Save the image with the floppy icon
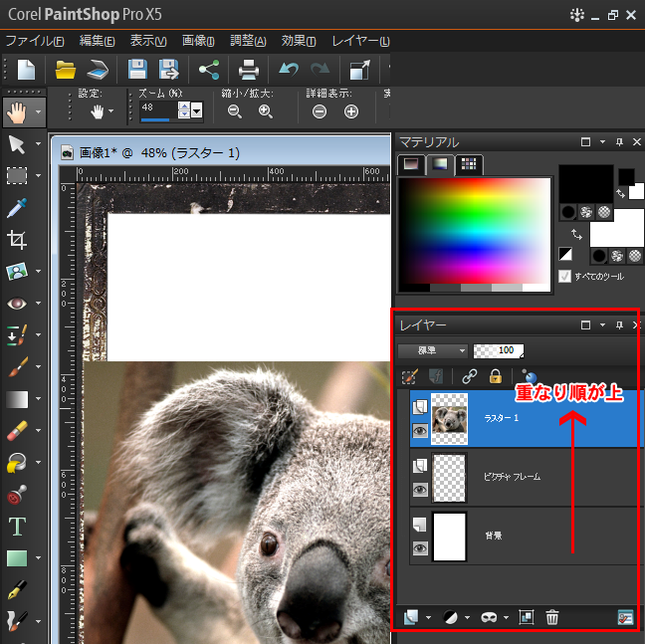This screenshot has height=644, width=645. [137, 70]
